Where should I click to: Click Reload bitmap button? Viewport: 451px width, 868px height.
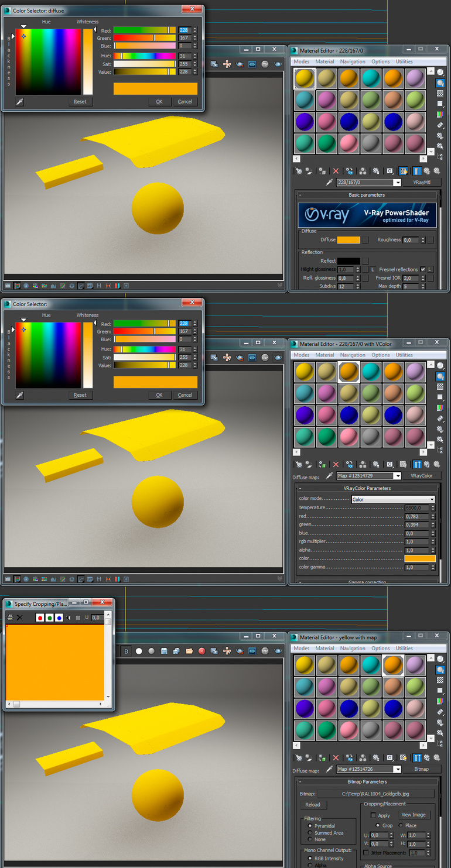pos(313,805)
